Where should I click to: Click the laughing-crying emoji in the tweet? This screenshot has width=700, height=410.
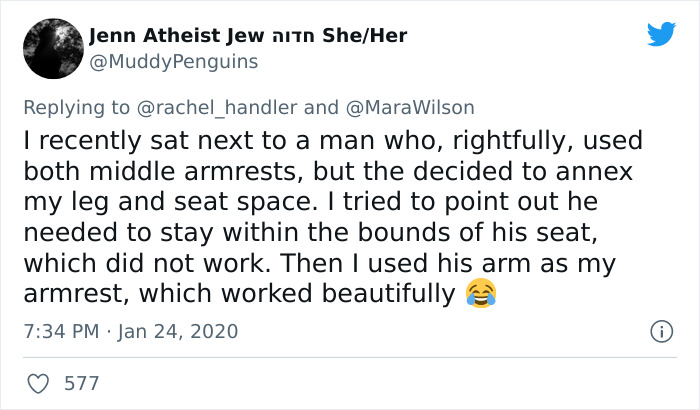(x=481, y=293)
